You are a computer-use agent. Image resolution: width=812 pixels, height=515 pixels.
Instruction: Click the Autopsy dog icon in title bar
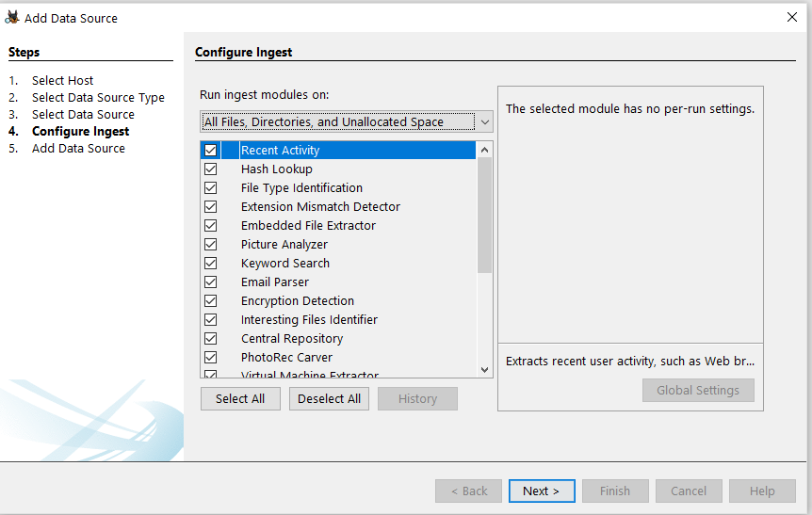coord(12,17)
